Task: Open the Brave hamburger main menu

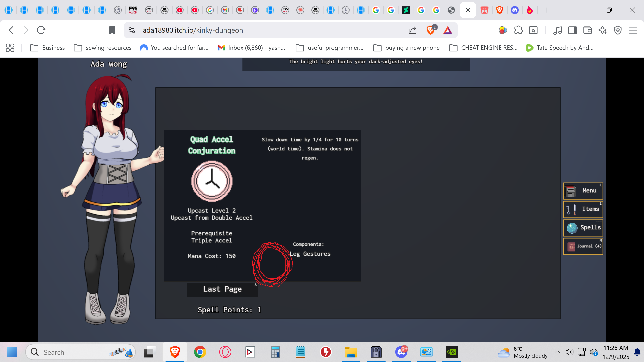Action: pos(633,30)
